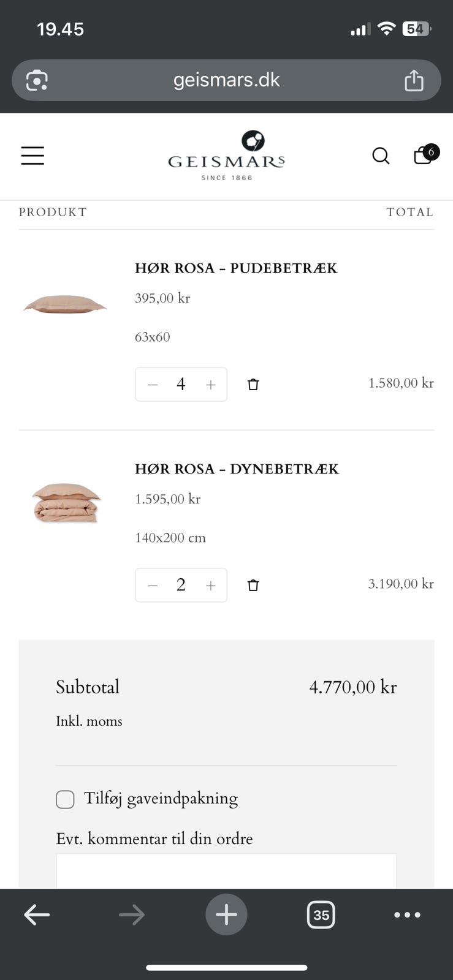This screenshot has height=980, width=453.
Task: Decrease Pudebetræk quantity with minus
Action: click(x=153, y=385)
